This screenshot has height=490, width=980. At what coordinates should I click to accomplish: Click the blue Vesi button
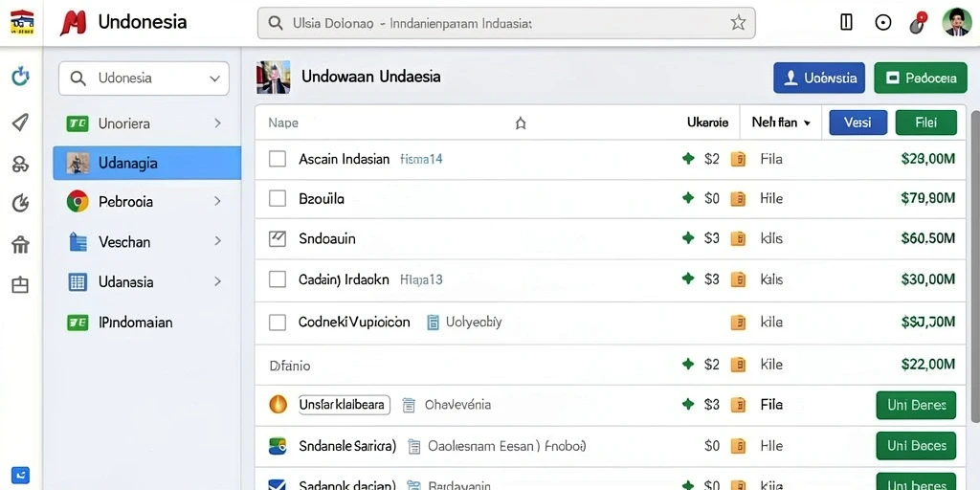point(858,122)
